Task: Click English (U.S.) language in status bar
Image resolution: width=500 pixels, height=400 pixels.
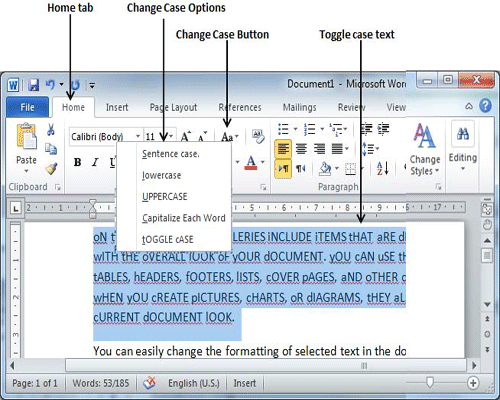Action: 194,383
